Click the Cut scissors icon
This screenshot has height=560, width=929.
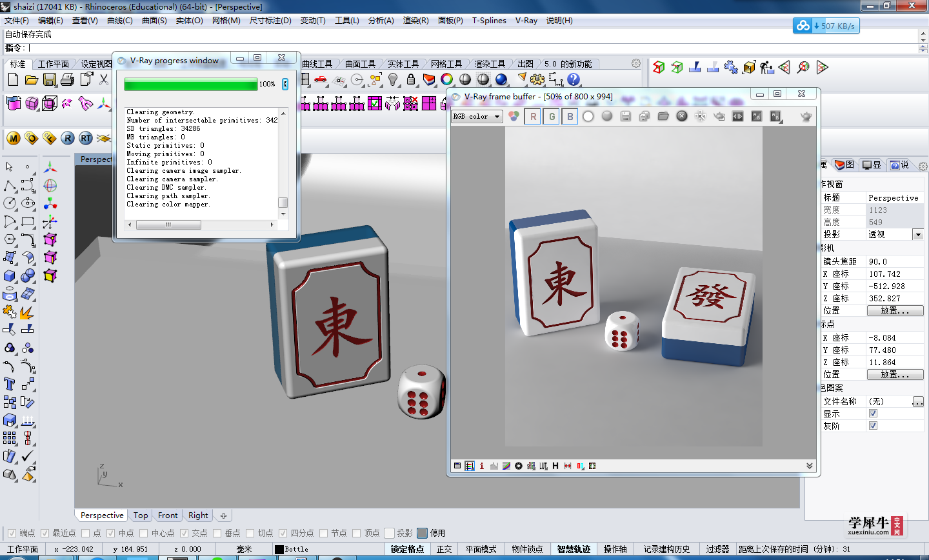[104, 79]
